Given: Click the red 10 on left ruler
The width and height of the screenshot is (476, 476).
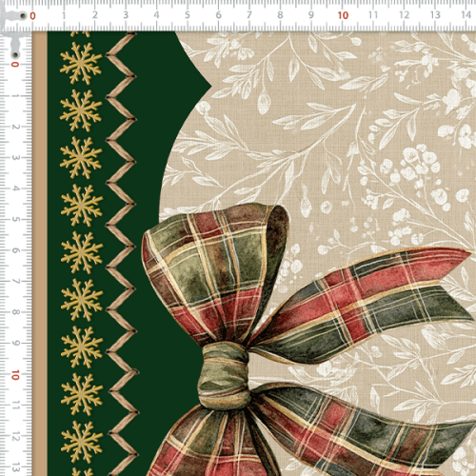Looking at the screenshot, I should [15, 375].
